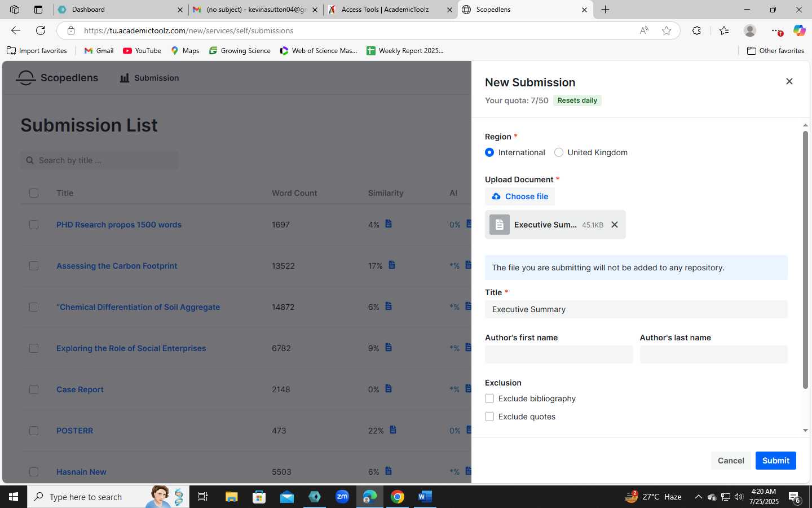Image resolution: width=812 pixels, height=508 pixels.
Task: Refresh the current page
Action: click(41, 30)
